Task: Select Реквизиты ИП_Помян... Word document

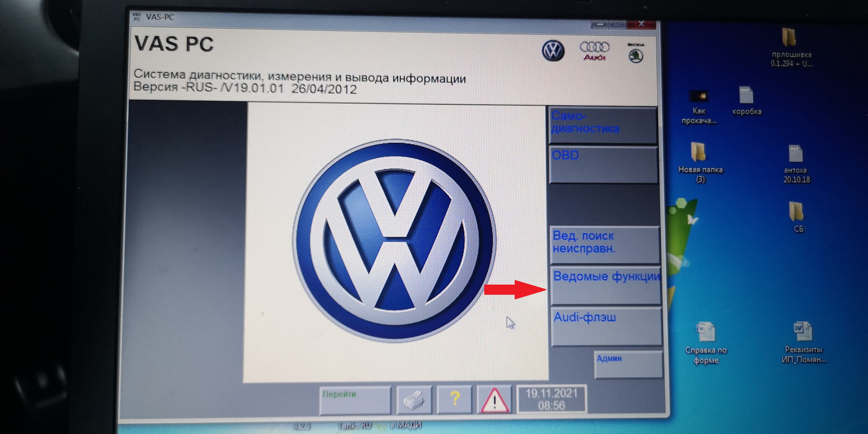Action: click(803, 342)
